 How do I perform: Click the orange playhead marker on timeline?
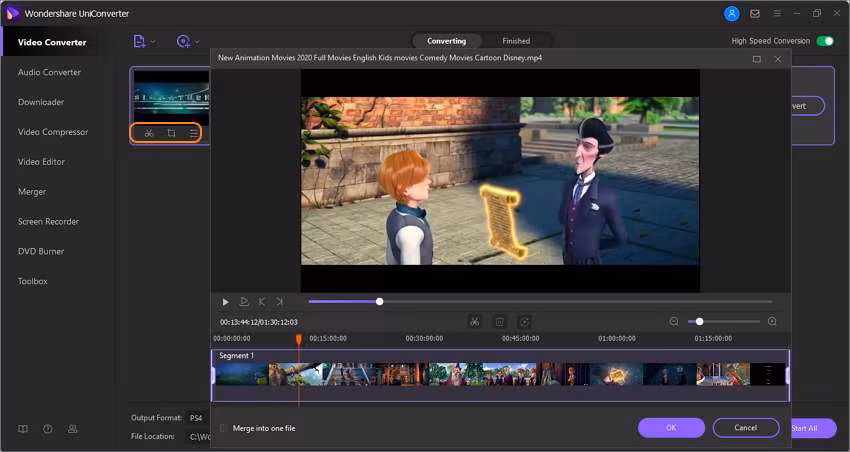pyautogui.click(x=299, y=339)
